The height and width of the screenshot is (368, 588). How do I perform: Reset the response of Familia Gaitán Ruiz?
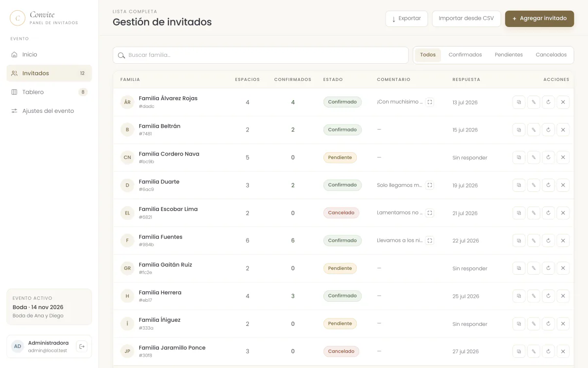[548, 268]
